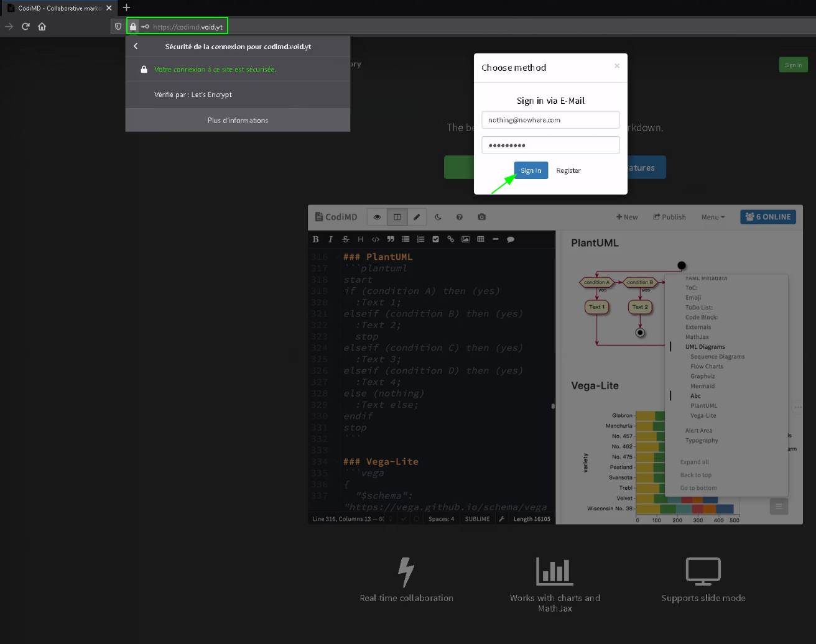Click Plus d'informations in the security panel
The width and height of the screenshot is (816, 644).
(238, 120)
